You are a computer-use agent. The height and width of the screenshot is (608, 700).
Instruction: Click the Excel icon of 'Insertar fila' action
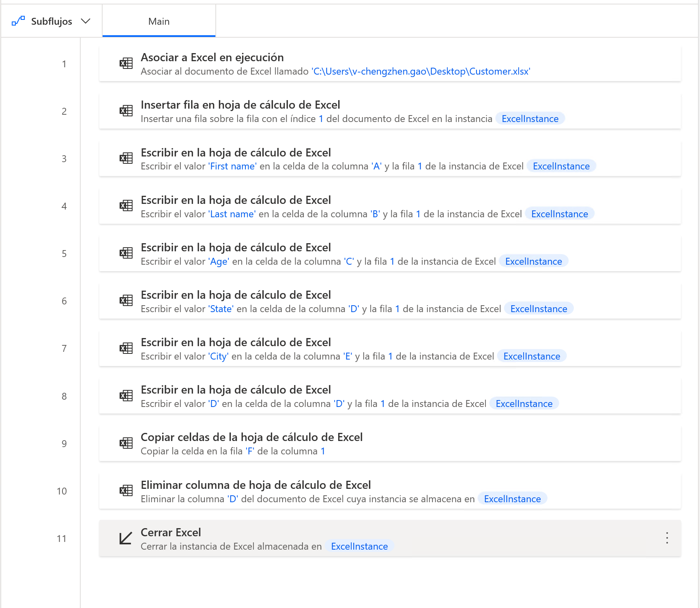[x=126, y=111]
